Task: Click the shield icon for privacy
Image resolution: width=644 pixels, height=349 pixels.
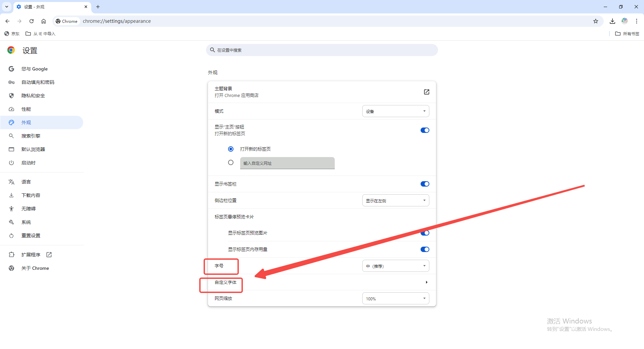Action: pyautogui.click(x=11, y=96)
